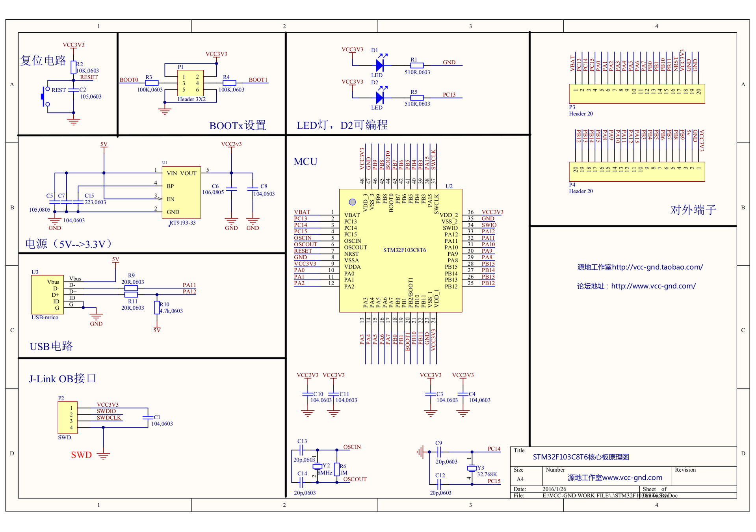Click the 8MHz crystal Y2 symbol
The width and height of the screenshot is (756, 532).
pos(318,466)
